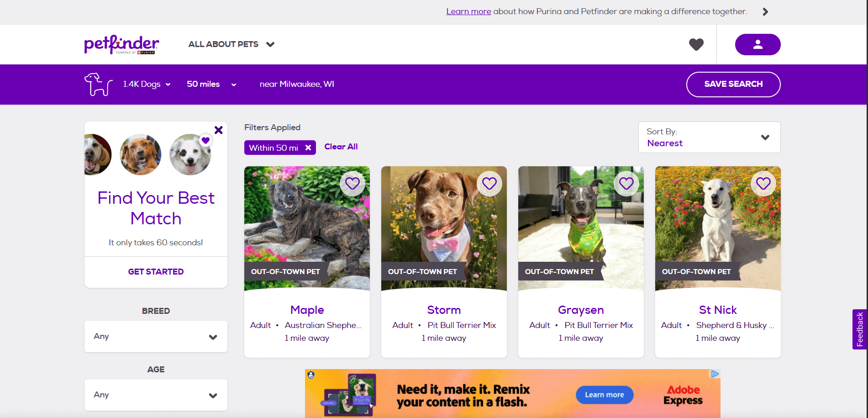The width and height of the screenshot is (868, 418).
Task: Click the petfinder logo
Action: 122,44
